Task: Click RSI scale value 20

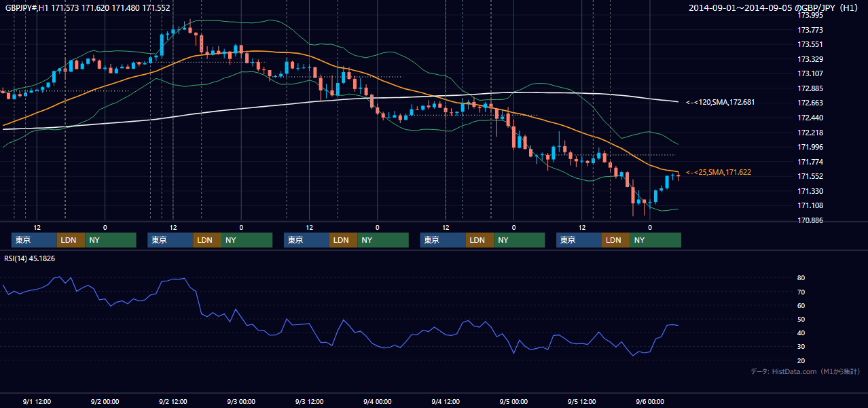Action: (801, 360)
